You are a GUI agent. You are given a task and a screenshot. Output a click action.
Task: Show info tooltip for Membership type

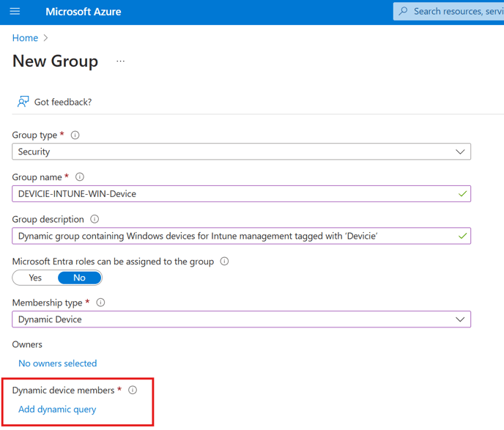point(100,303)
